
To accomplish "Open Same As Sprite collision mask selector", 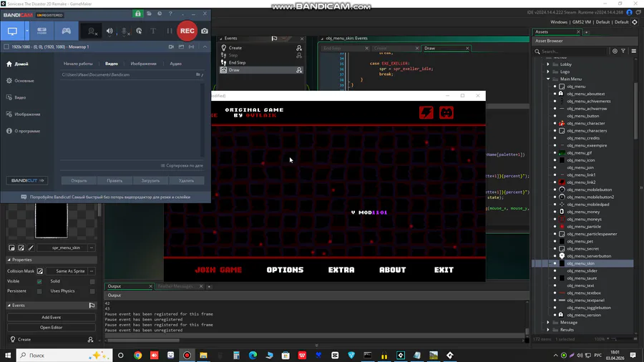I will [70, 271].
